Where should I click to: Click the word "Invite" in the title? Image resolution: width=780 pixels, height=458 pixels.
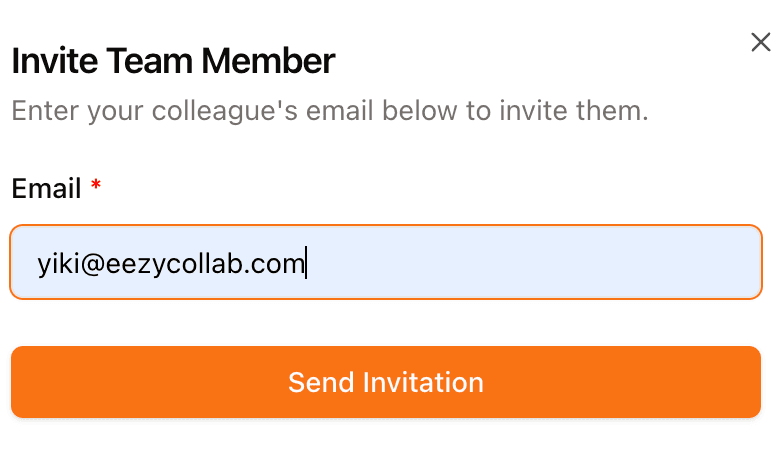coord(54,62)
